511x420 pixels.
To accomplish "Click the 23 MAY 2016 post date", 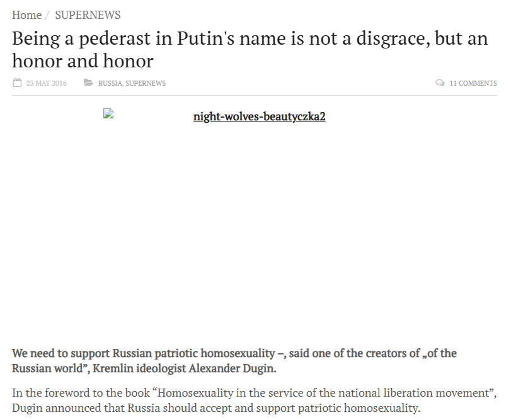I will pyautogui.click(x=46, y=83).
